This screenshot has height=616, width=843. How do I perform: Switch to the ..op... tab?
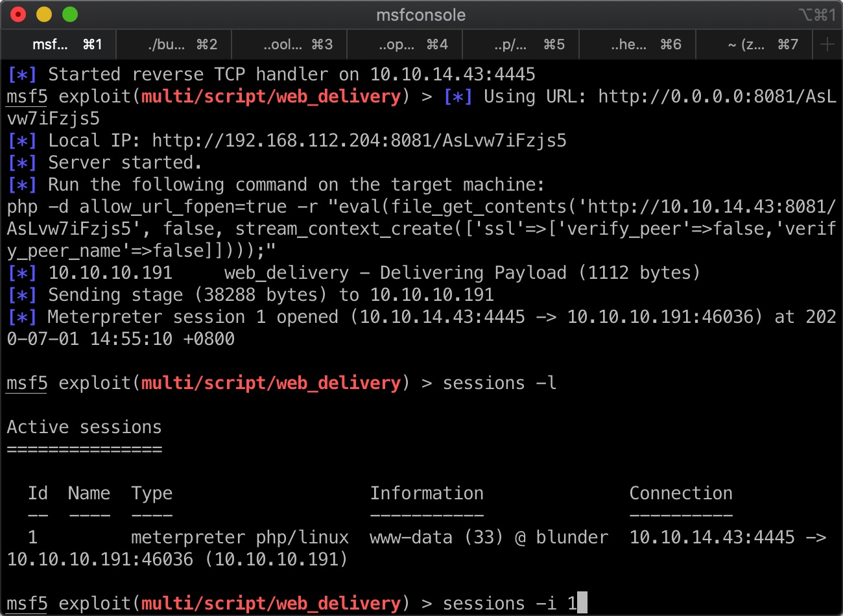click(405, 44)
